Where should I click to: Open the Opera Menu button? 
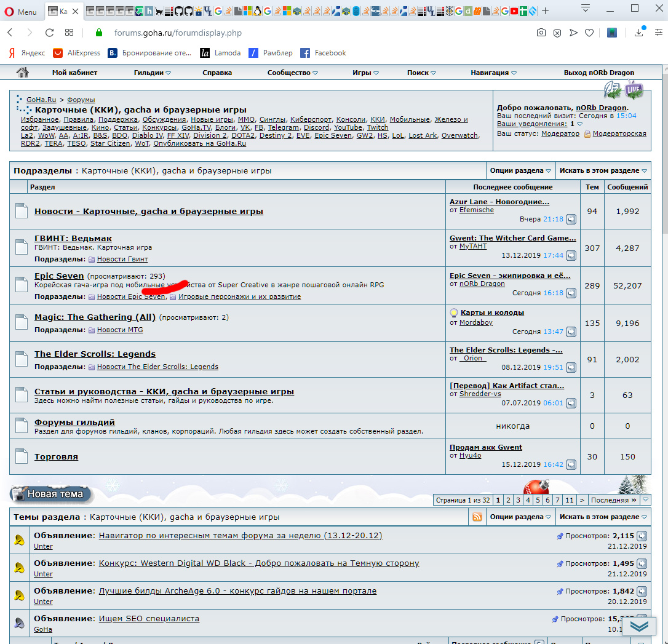(20, 12)
